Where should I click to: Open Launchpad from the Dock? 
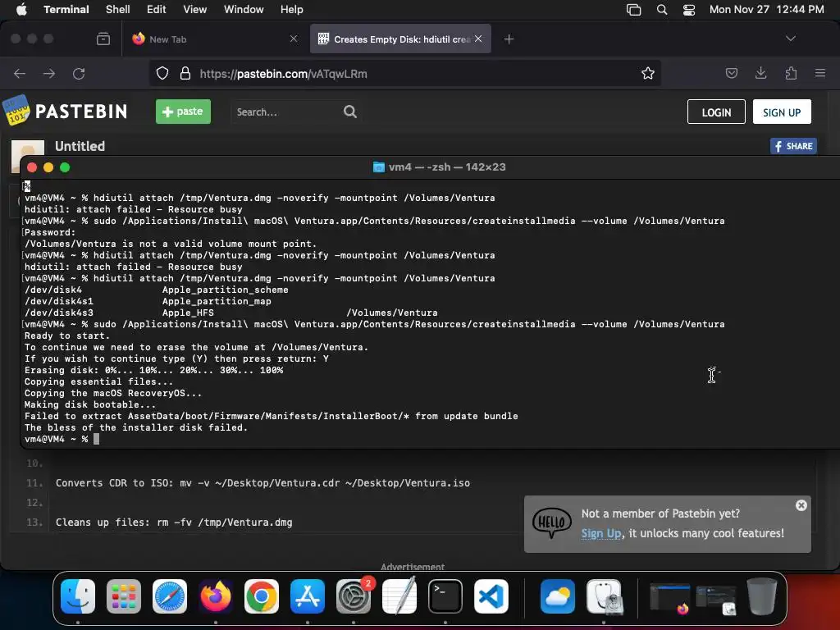tap(124, 596)
